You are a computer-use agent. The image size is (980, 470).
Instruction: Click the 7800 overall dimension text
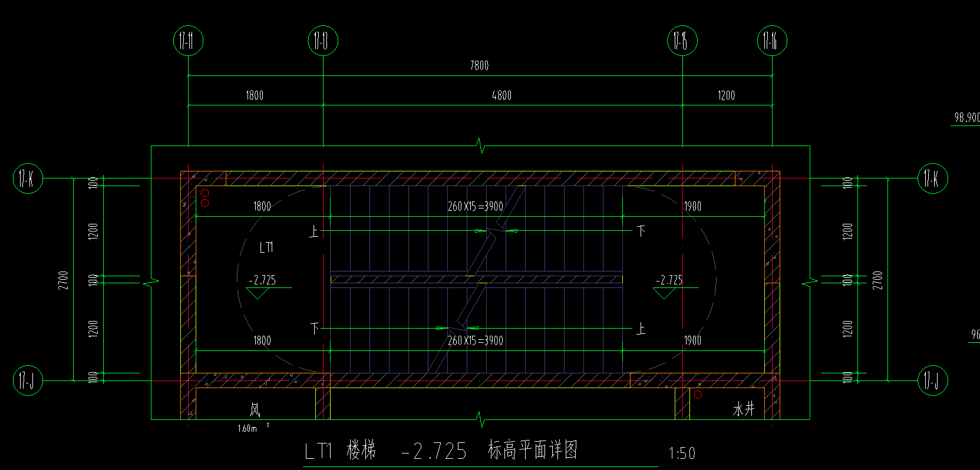pos(479,65)
